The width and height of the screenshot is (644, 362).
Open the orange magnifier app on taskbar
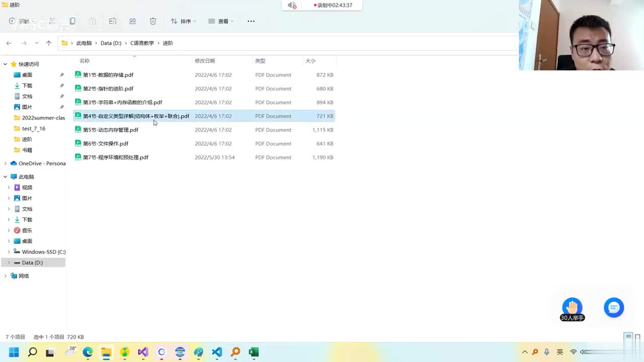(235, 352)
